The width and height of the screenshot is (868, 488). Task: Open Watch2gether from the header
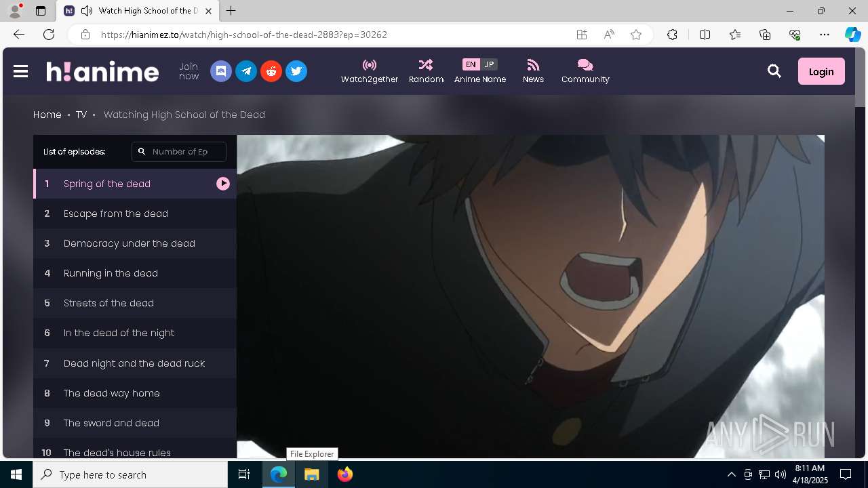coord(370,71)
